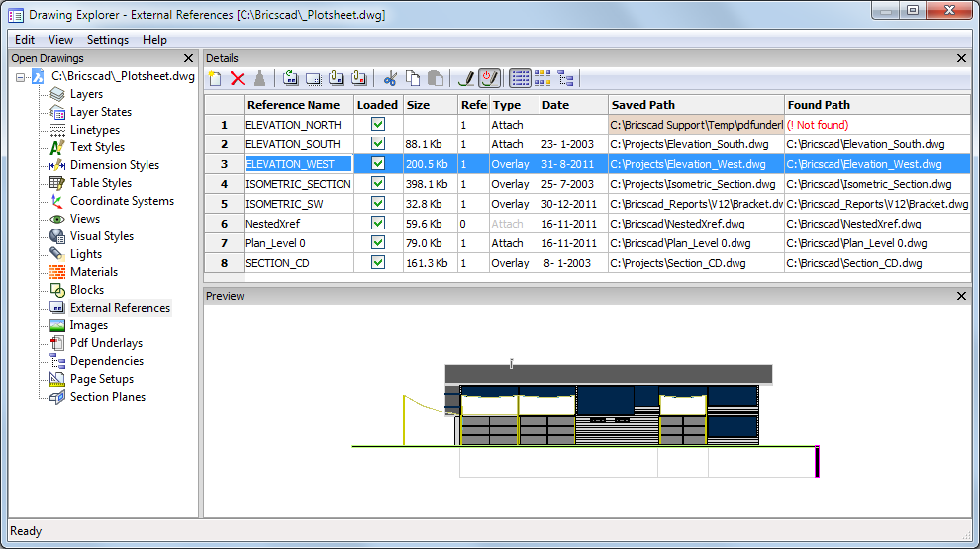Sort by Found Path column header
Image resolution: width=980 pixels, height=549 pixels.
click(877, 105)
